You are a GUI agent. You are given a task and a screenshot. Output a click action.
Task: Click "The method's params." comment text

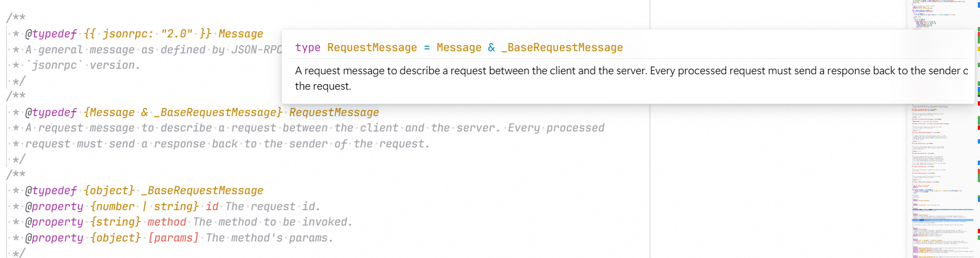tap(269, 238)
